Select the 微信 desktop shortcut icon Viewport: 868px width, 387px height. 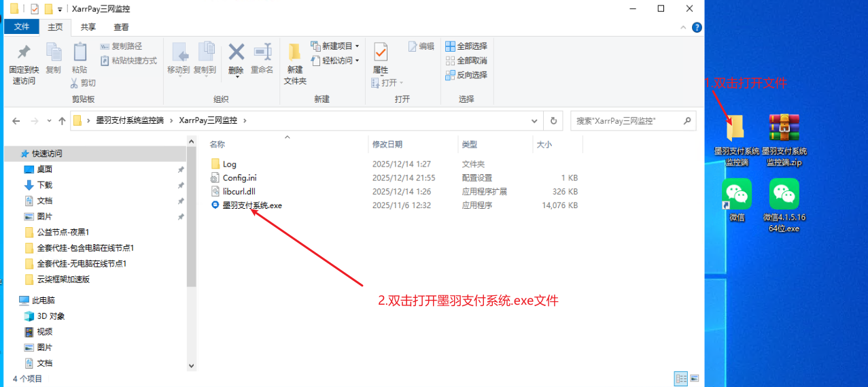[736, 195]
